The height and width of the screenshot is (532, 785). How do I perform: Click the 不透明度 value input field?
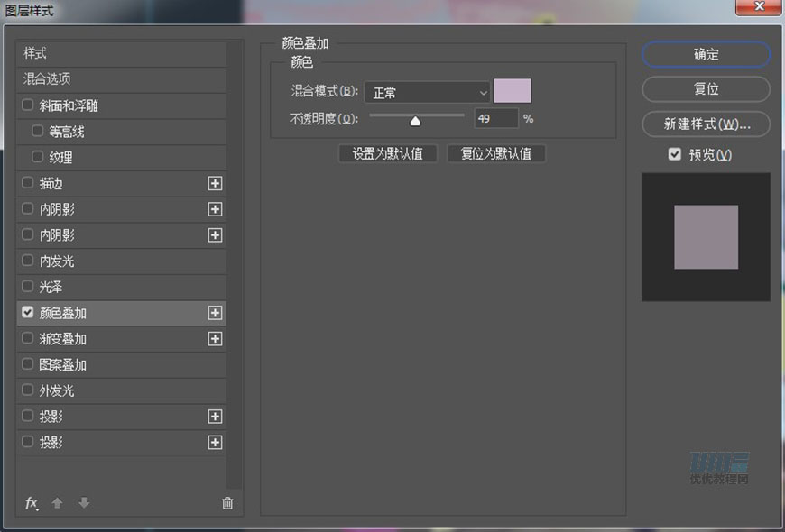click(496, 118)
